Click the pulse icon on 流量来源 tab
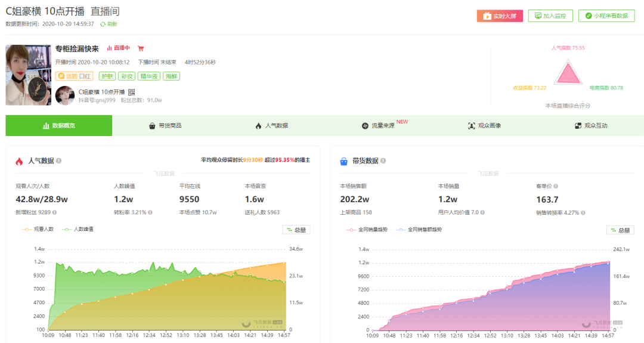Screen dimensions: 644x343 [x=365, y=126]
